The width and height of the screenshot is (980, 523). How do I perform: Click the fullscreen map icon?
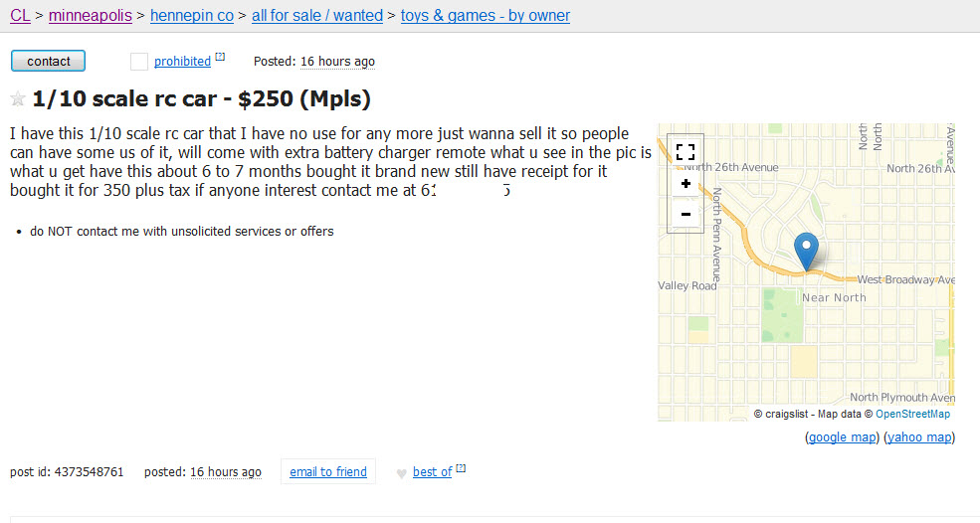686,152
